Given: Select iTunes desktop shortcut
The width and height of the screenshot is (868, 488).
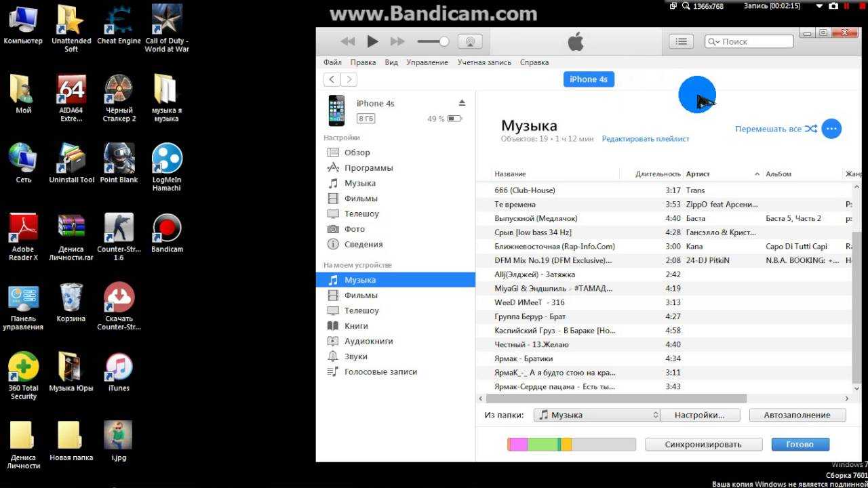Looking at the screenshot, I should pos(119,371).
